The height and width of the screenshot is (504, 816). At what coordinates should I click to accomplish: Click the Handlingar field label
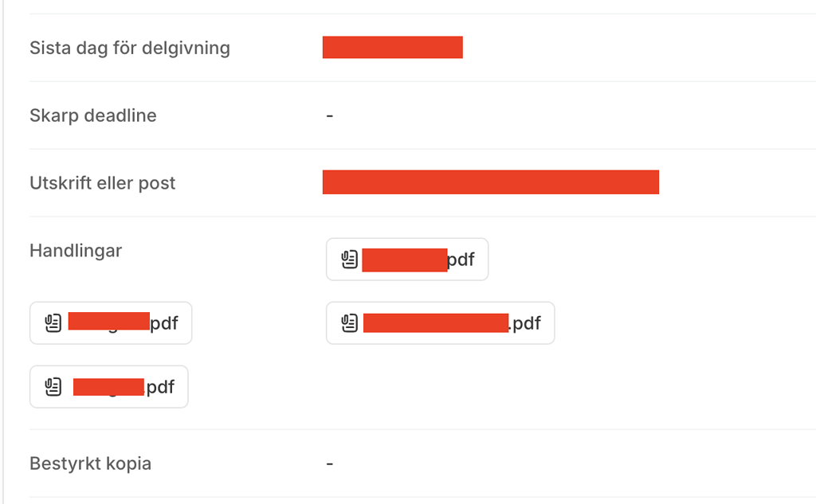click(x=75, y=250)
